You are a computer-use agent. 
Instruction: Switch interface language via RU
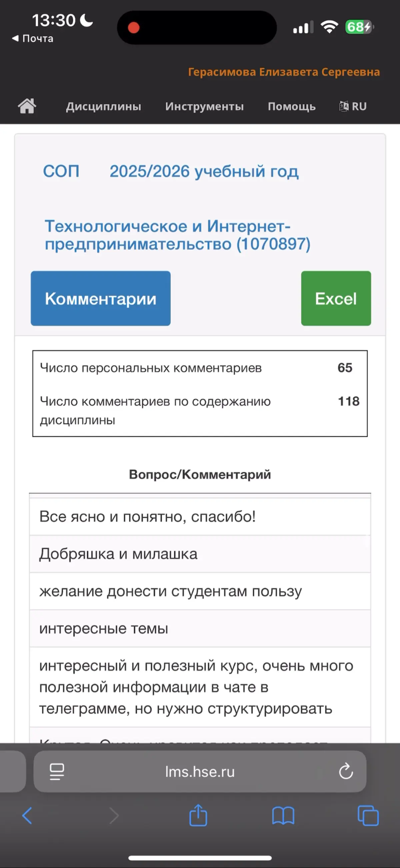359,106
